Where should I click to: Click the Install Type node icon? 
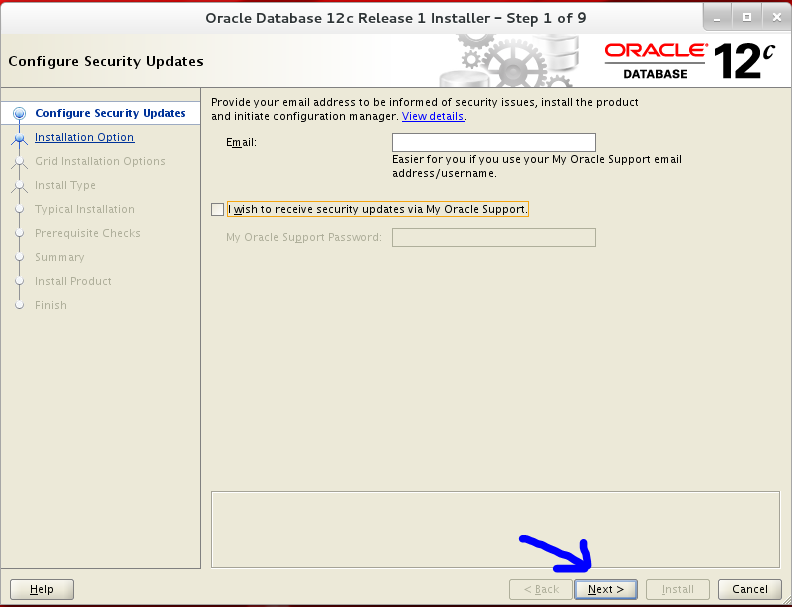tap(19, 185)
